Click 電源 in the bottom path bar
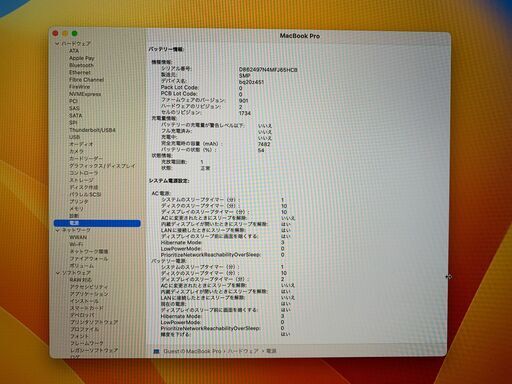The image size is (512, 384). (x=271, y=351)
